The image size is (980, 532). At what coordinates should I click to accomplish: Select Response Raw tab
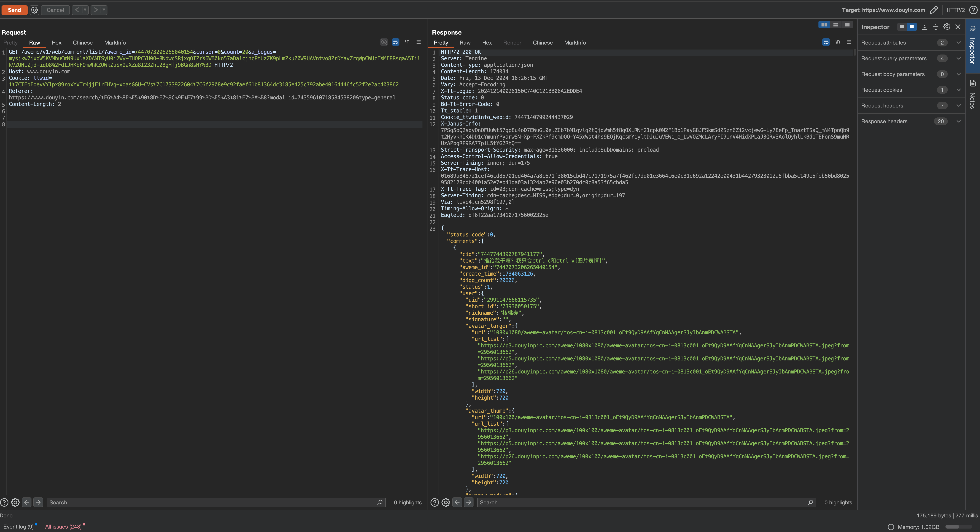click(x=465, y=43)
